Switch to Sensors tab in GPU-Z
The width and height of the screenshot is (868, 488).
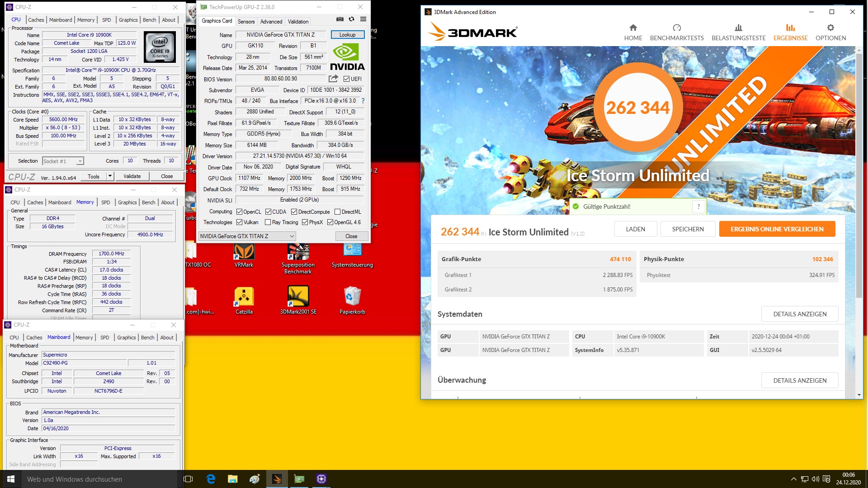(x=246, y=21)
